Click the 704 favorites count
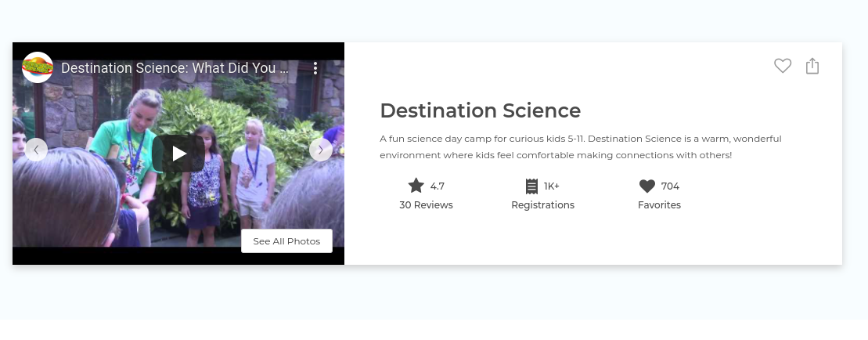 coord(670,186)
